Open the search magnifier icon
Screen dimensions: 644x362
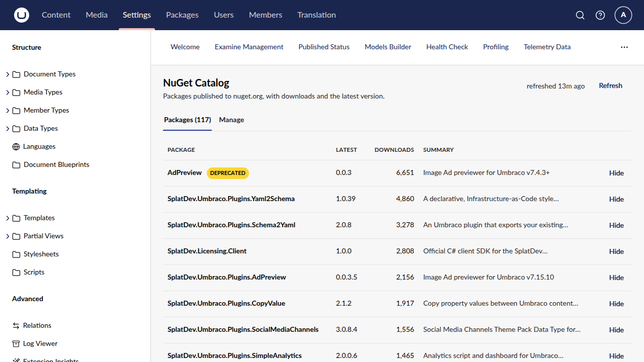(580, 15)
